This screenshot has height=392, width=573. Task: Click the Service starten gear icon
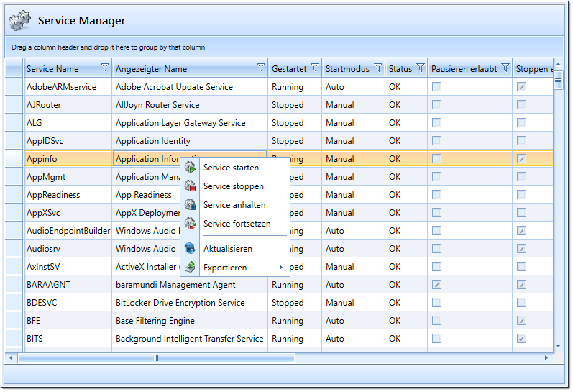pyautogui.click(x=190, y=167)
